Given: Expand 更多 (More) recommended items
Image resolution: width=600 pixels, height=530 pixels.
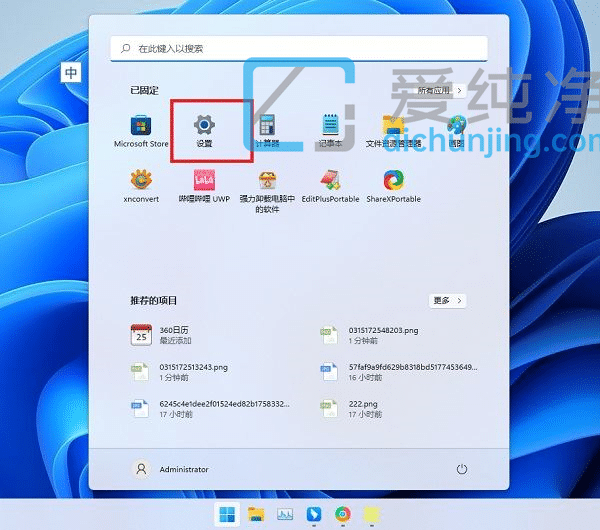Looking at the screenshot, I should coord(447,300).
